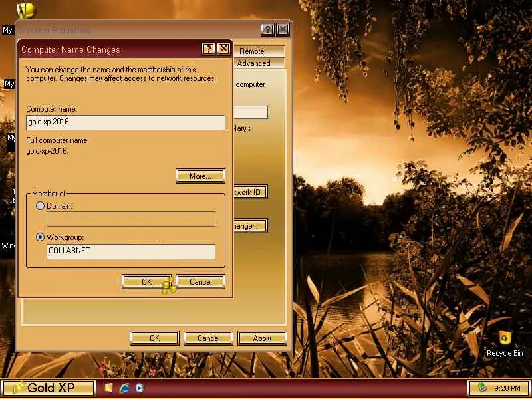The width and height of the screenshot is (532, 399).
Task: Switch to the Advanced tab
Action: tap(259, 63)
